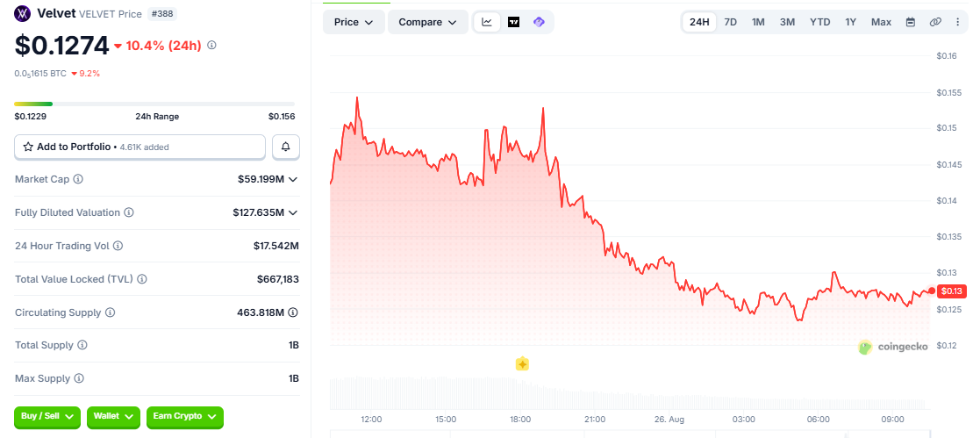The image size is (980, 438).
Task: Click the 0.0₅1615 BTC price text
Action: [x=40, y=73]
